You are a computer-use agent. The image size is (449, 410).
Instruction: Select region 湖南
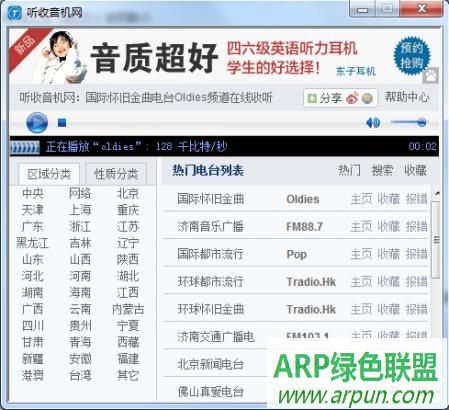32,293
